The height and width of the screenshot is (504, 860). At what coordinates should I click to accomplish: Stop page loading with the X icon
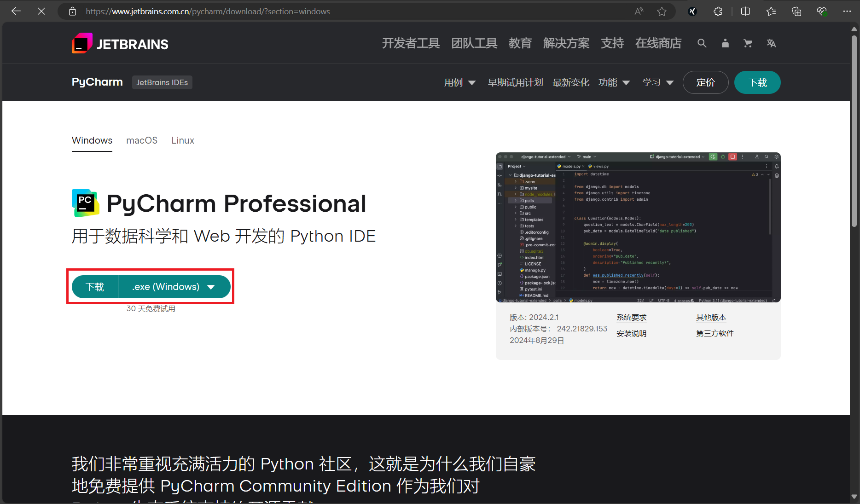(x=41, y=11)
